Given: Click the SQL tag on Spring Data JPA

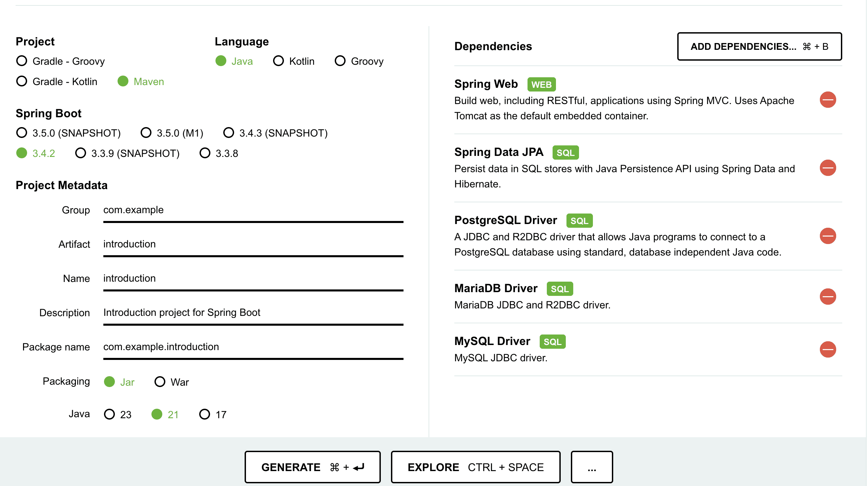Looking at the screenshot, I should (x=565, y=153).
